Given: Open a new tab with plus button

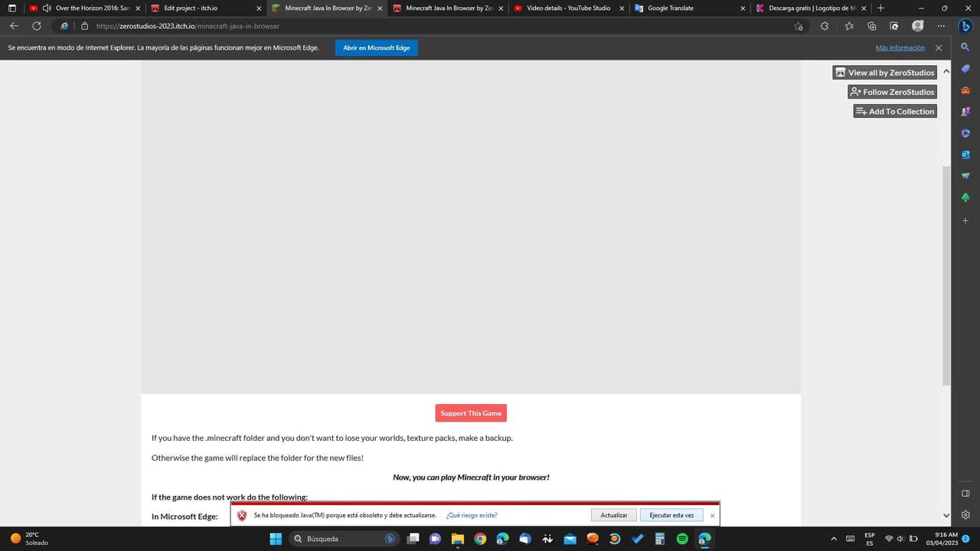Looking at the screenshot, I should coord(880,8).
